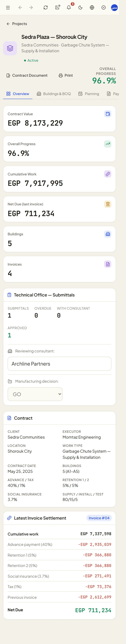Click the Social insurance (3.7%) row
This screenshot has width=126, height=644.
click(x=59, y=576)
